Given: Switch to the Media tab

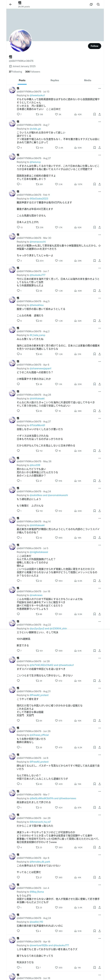Looking at the screenshot, I should click(88, 80).
